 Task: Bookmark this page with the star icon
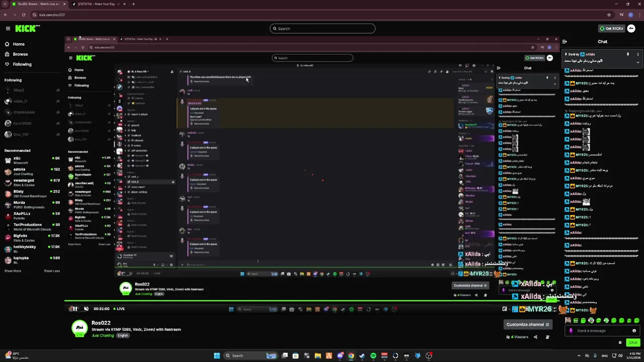pos(609,15)
